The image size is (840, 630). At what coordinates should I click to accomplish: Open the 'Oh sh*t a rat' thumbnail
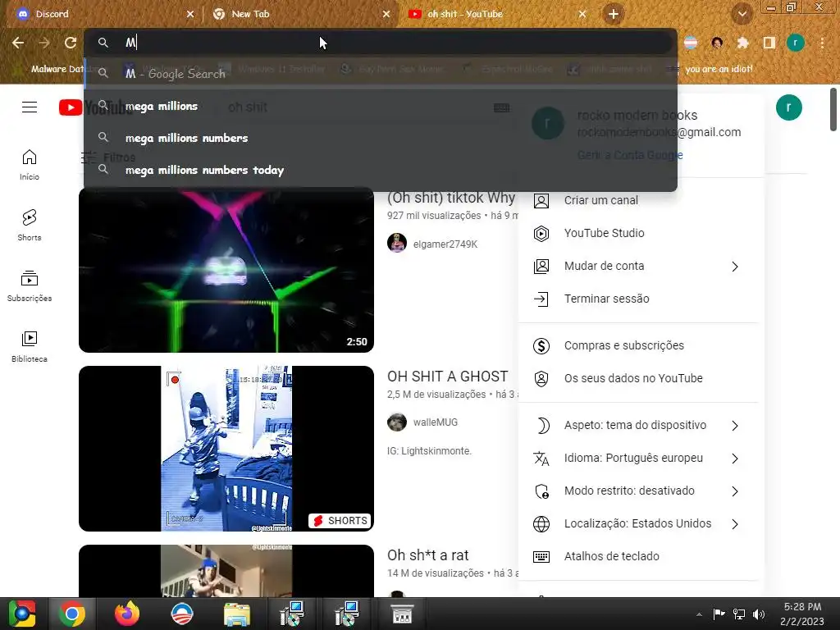pyautogui.click(x=226, y=571)
